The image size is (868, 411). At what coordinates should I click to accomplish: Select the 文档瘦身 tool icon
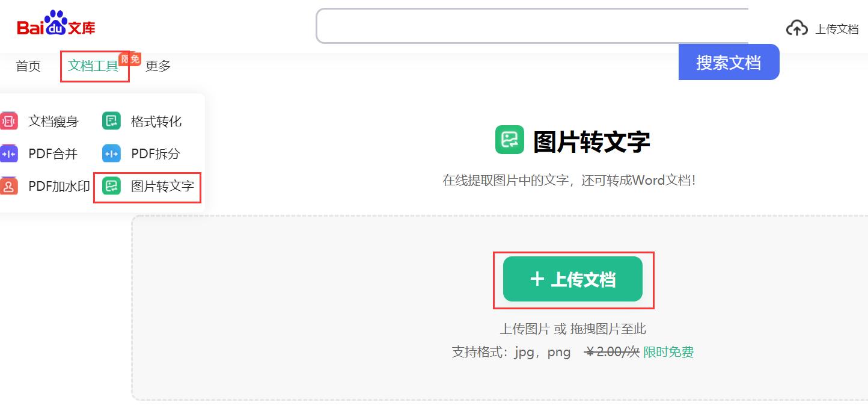8,120
